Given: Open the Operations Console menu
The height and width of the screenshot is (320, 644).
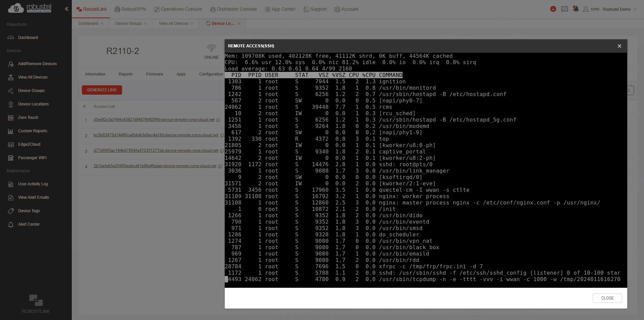Looking at the screenshot, I should coord(178,9).
